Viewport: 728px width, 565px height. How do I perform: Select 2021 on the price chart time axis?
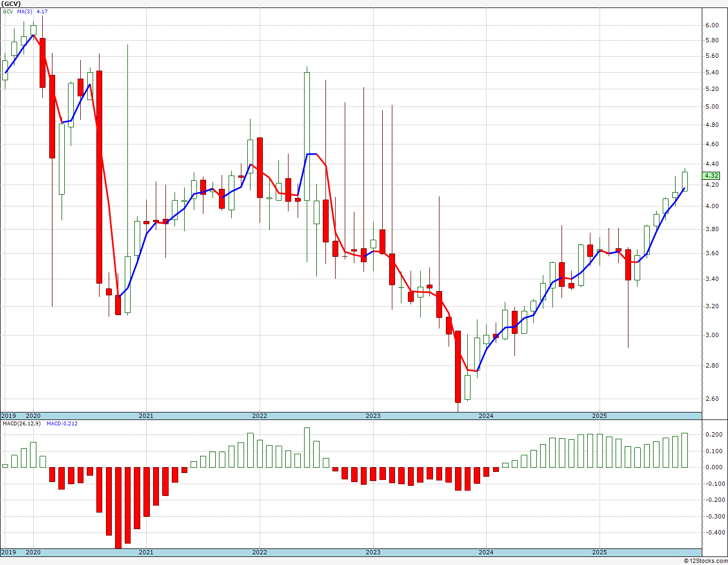point(146,416)
